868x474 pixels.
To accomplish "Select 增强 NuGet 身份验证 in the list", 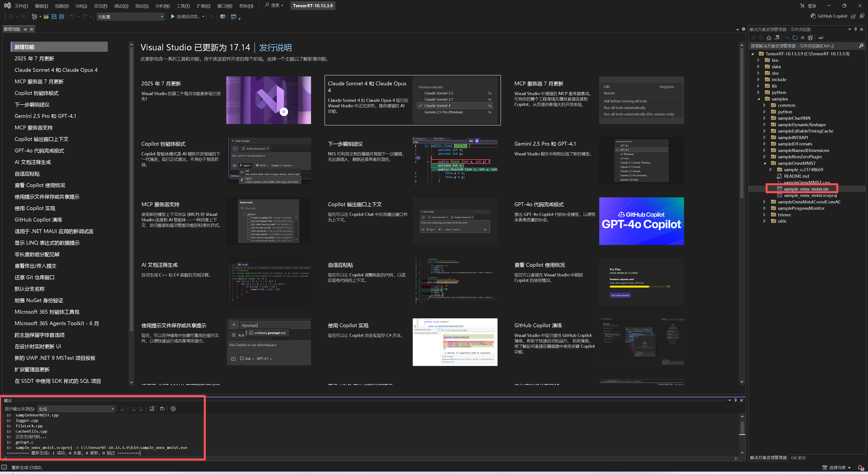I will pos(39,300).
